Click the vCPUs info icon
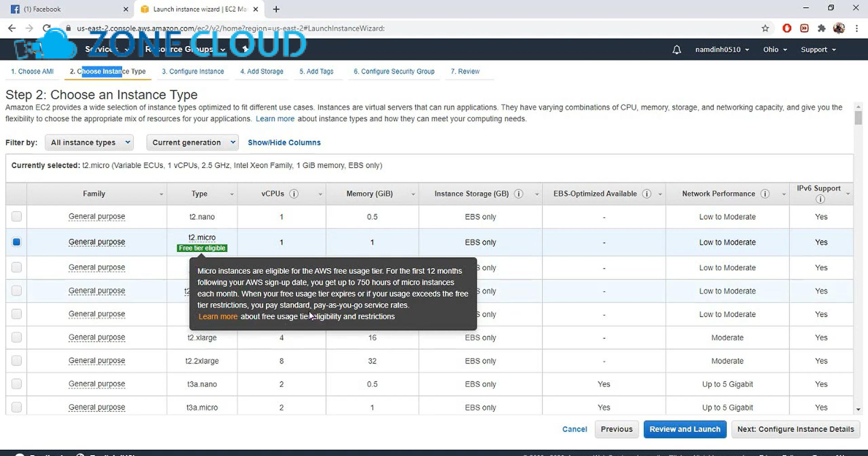 pyautogui.click(x=294, y=194)
